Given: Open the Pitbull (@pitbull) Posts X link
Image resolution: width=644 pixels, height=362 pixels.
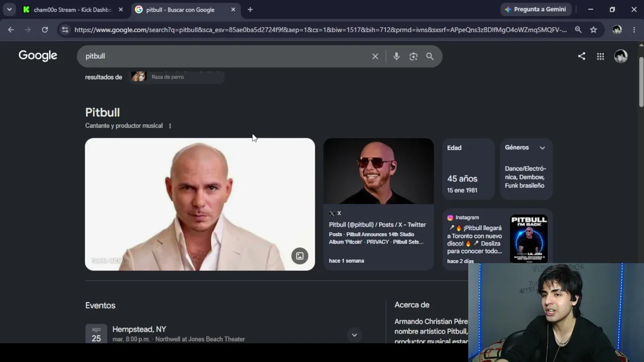Looking at the screenshot, I should click(x=377, y=225).
